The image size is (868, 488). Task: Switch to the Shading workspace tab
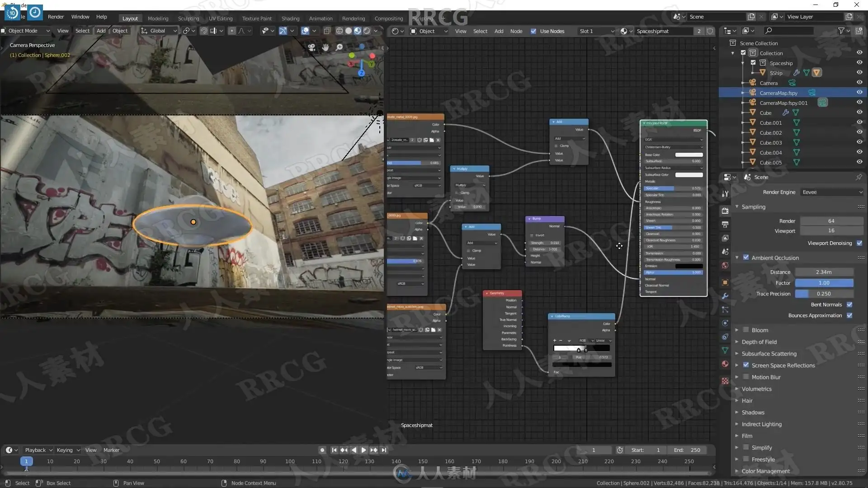pyautogui.click(x=290, y=19)
